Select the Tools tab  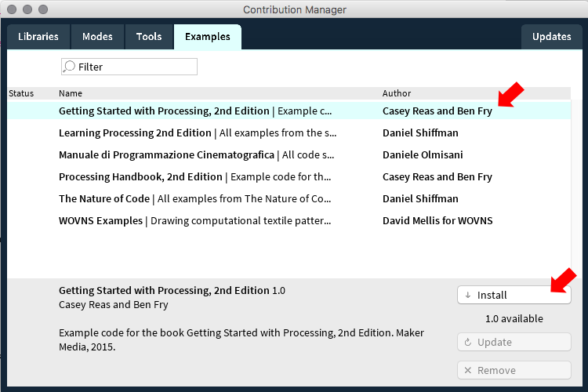(149, 37)
